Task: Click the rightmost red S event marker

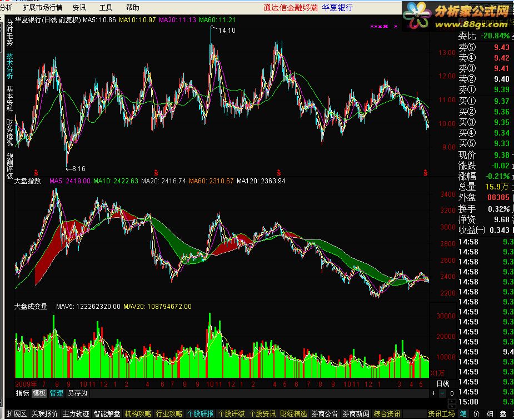Action: (426, 172)
